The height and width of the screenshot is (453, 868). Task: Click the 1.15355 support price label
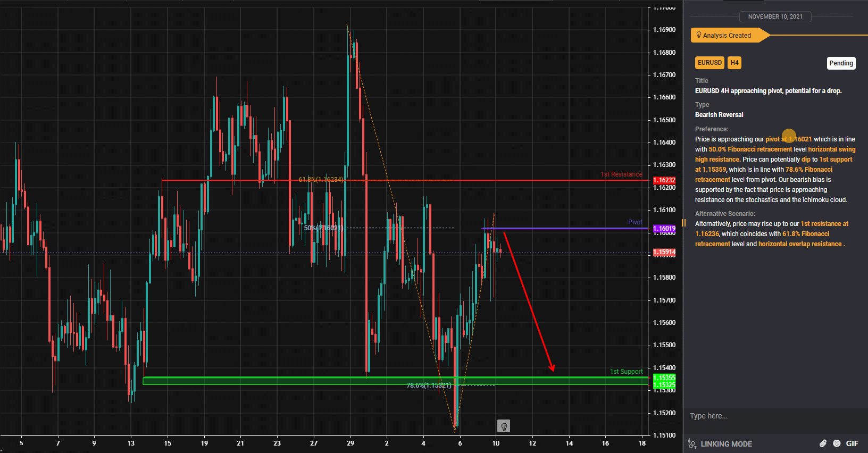coord(664,377)
